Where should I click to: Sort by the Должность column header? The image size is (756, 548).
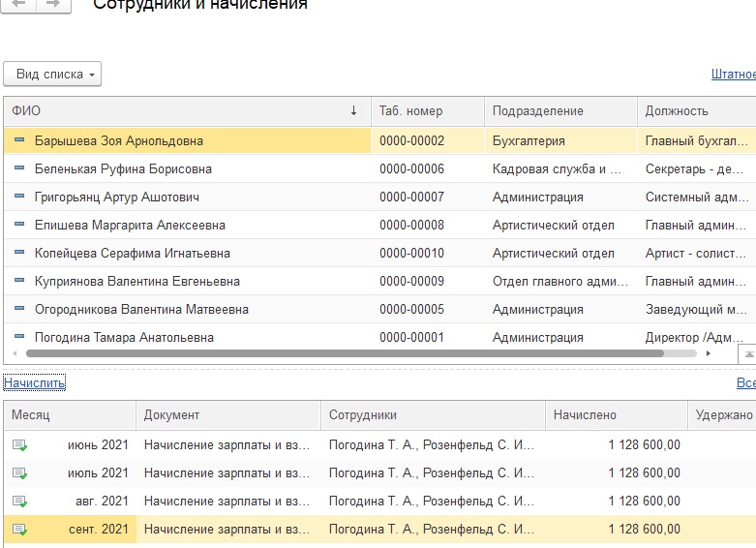[x=697, y=111]
